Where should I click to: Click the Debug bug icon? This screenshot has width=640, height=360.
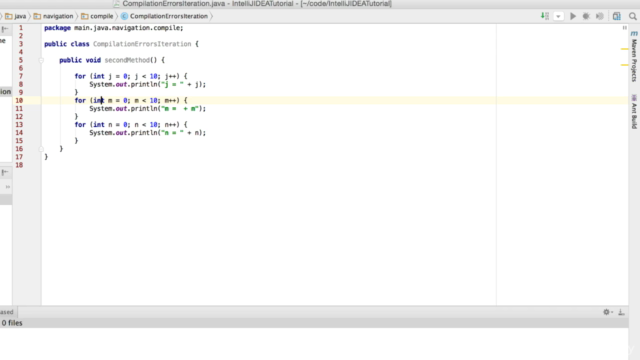(586, 16)
